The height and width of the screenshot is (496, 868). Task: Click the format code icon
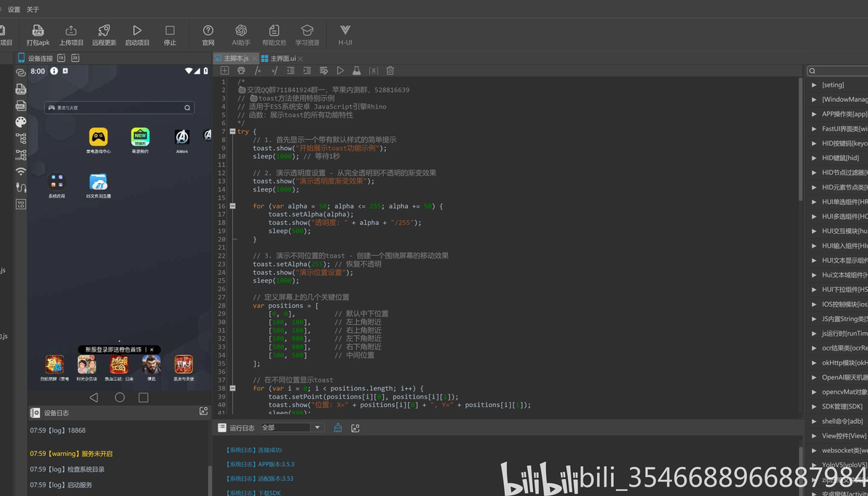(324, 71)
